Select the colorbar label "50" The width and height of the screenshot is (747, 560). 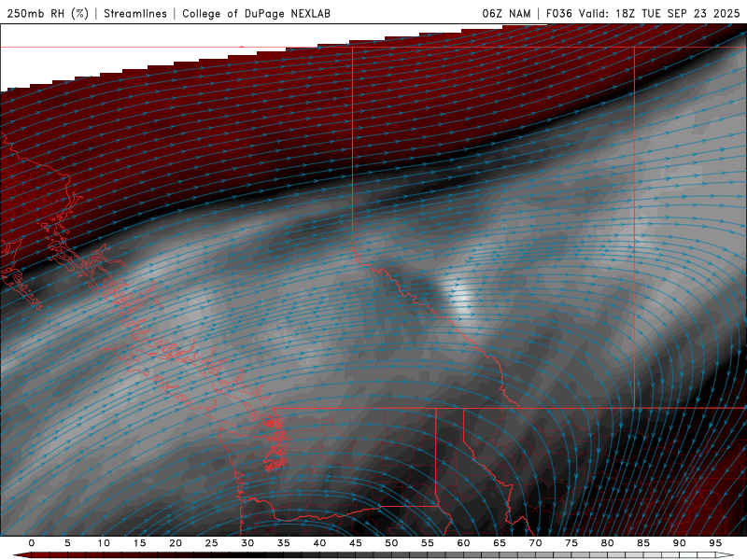coord(391,543)
